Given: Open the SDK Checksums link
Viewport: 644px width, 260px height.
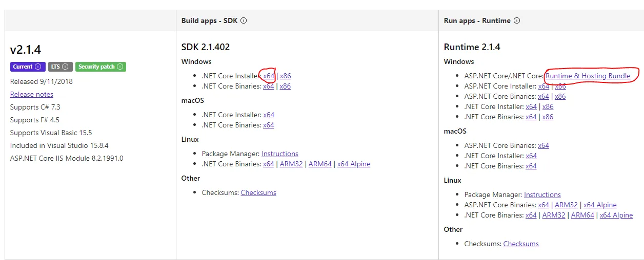Looking at the screenshot, I should pos(258,192).
